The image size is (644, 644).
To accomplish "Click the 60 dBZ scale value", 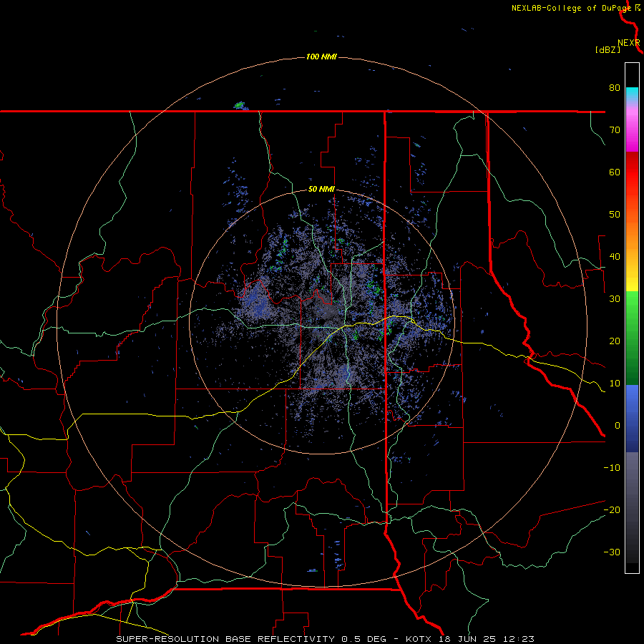I will click(615, 172).
